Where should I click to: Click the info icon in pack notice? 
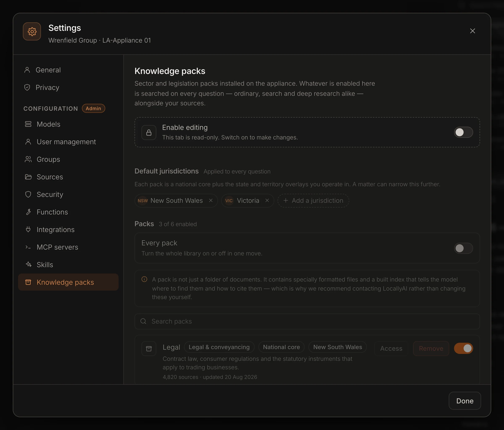click(x=144, y=279)
